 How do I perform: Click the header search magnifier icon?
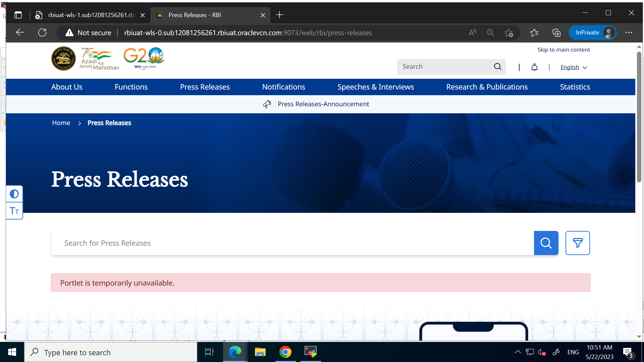click(497, 67)
